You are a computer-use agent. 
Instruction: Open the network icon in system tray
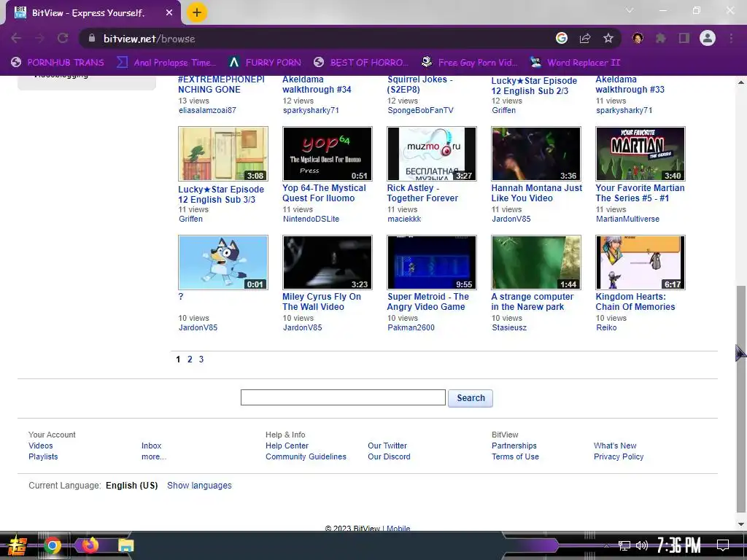624,545
